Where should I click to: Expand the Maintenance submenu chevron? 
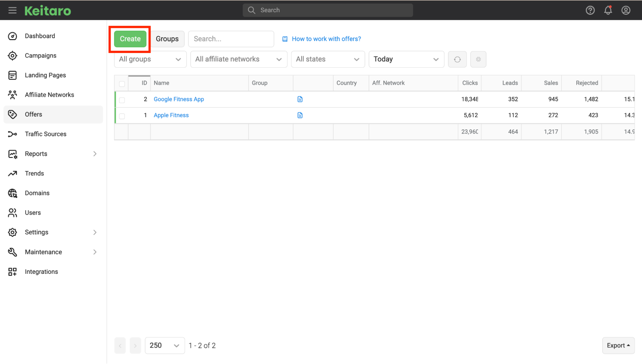click(x=95, y=252)
